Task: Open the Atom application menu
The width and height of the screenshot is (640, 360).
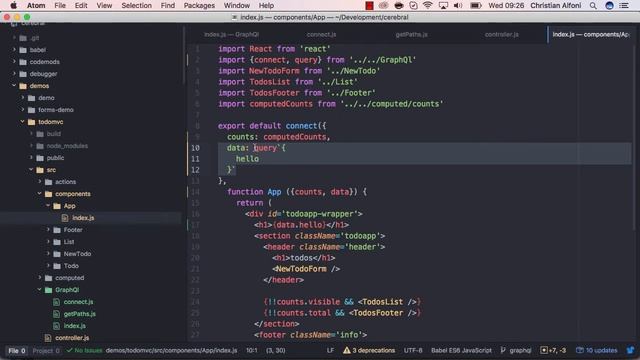Action: (36, 5)
